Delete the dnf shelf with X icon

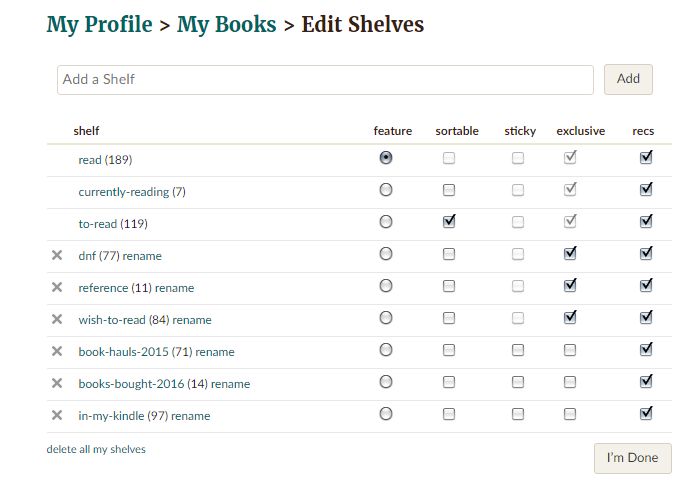[57, 255]
